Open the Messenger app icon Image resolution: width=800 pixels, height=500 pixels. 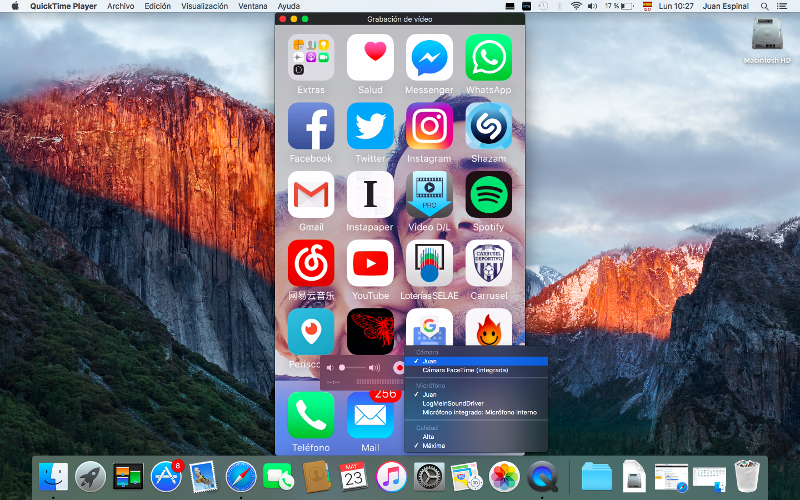[429, 57]
